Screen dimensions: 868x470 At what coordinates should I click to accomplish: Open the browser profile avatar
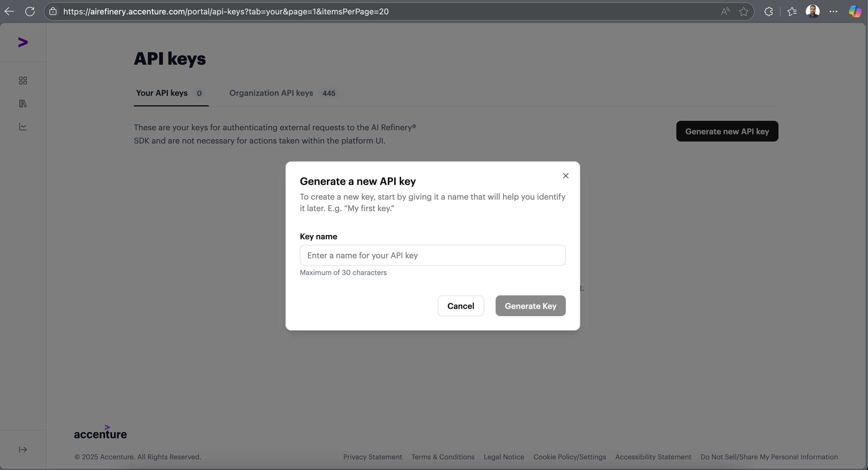(813, 12)
